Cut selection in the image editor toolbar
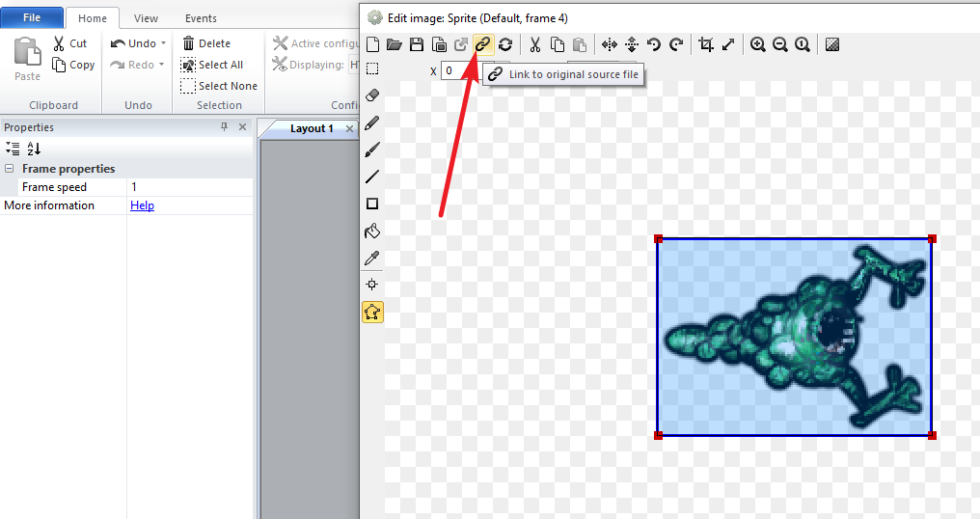The height and width of the screenshot is (519, 980). [x=535, y=44]
